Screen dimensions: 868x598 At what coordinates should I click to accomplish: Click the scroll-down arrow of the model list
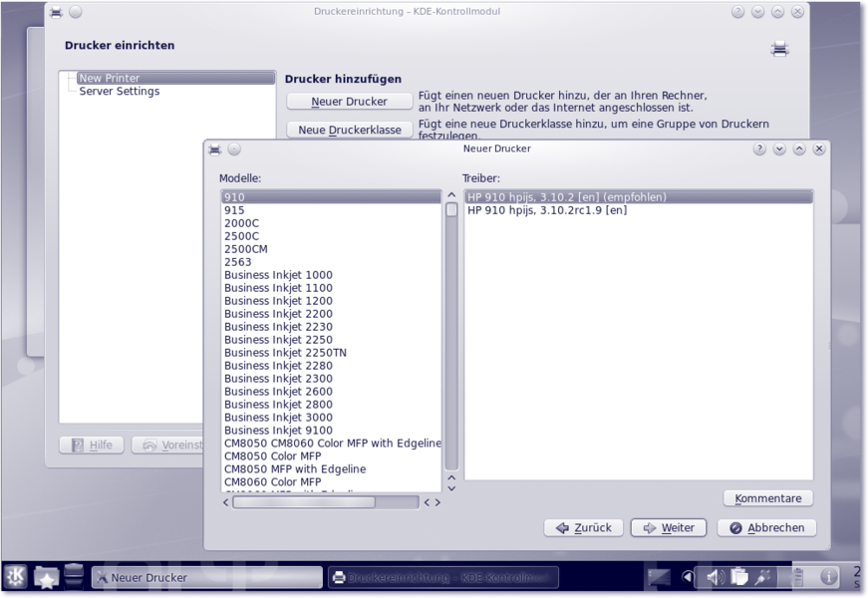[451, 487]
